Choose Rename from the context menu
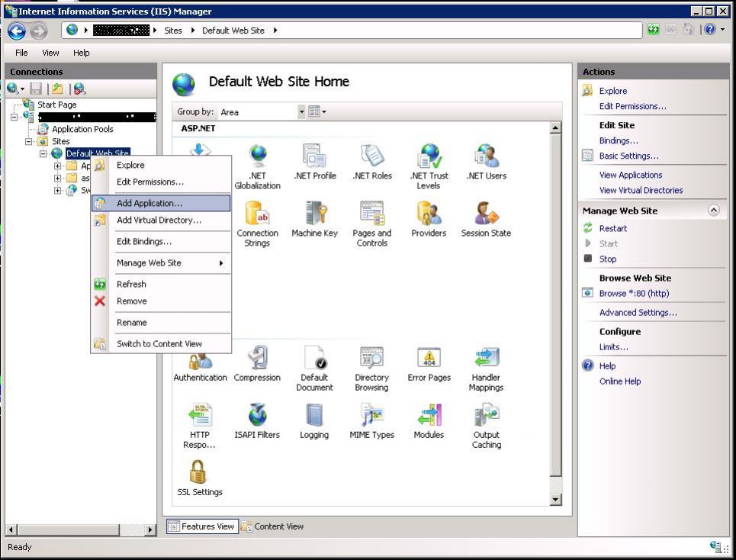This screenshot has width=736, height=560. click(x=161, y=323)
